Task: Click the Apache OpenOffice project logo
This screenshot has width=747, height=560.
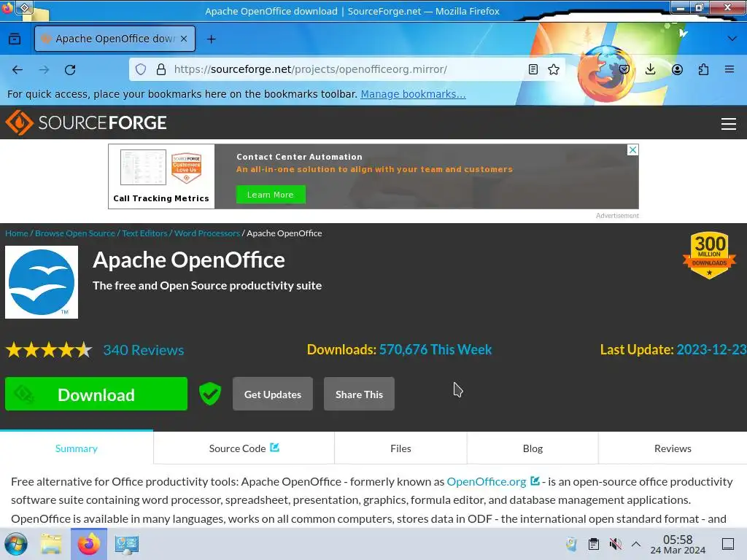Action: (x=42, y=282)
